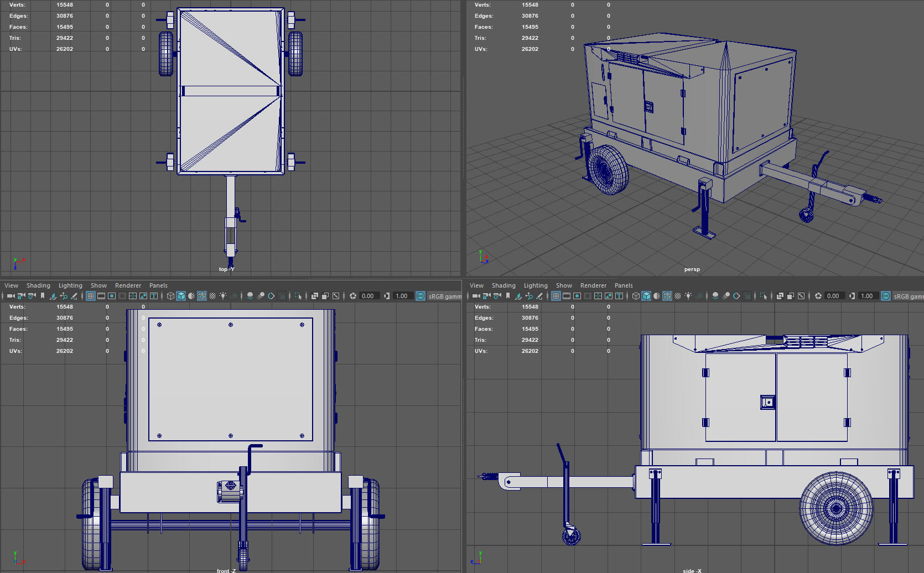Click exposure field showing 0.00 in front panel

tap(368, 296)
